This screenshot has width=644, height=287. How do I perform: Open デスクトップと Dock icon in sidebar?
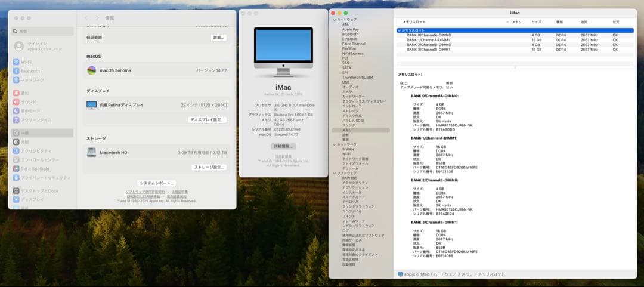tap(16, 191)
